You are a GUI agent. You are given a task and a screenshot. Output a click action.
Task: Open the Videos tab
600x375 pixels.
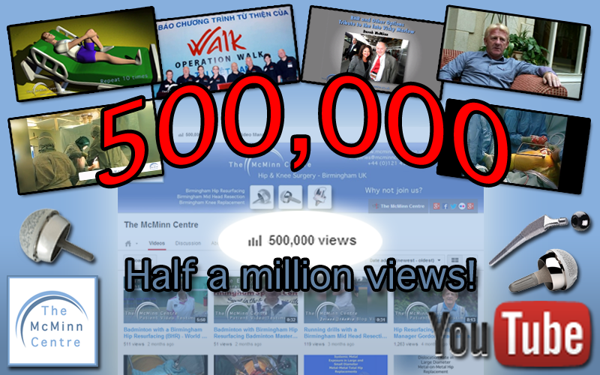click(157, 243)
